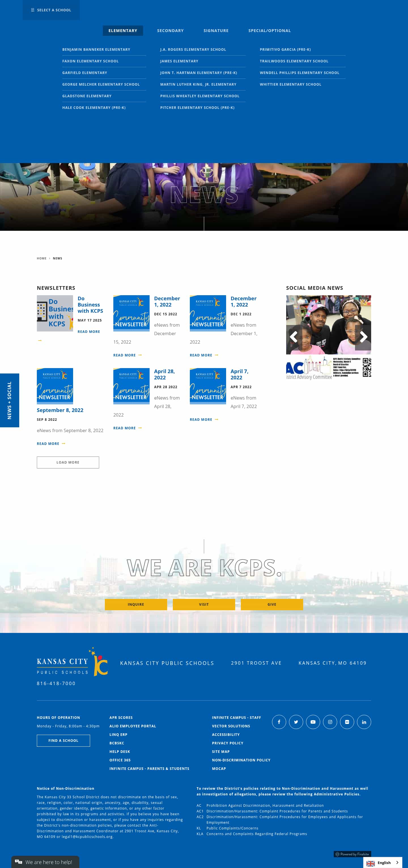
Task: Open Primitivo Garcia (Pre-K) link
Action: (285, 50)
